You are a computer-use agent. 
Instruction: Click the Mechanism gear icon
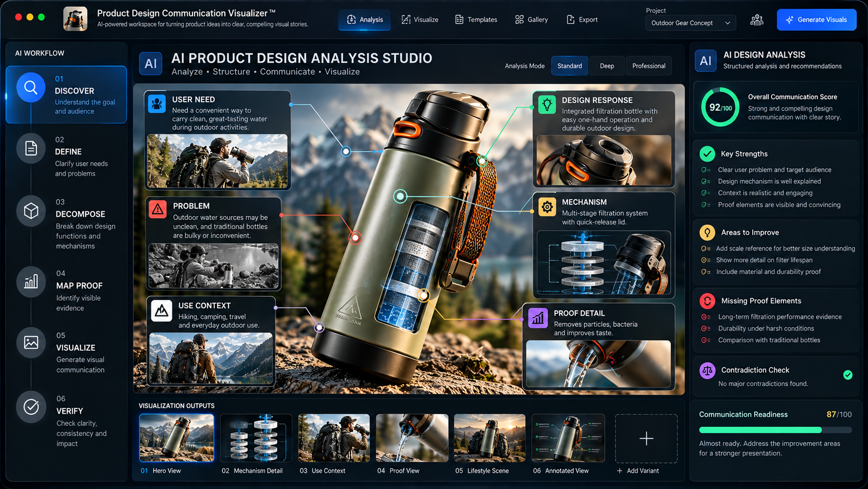547,207
